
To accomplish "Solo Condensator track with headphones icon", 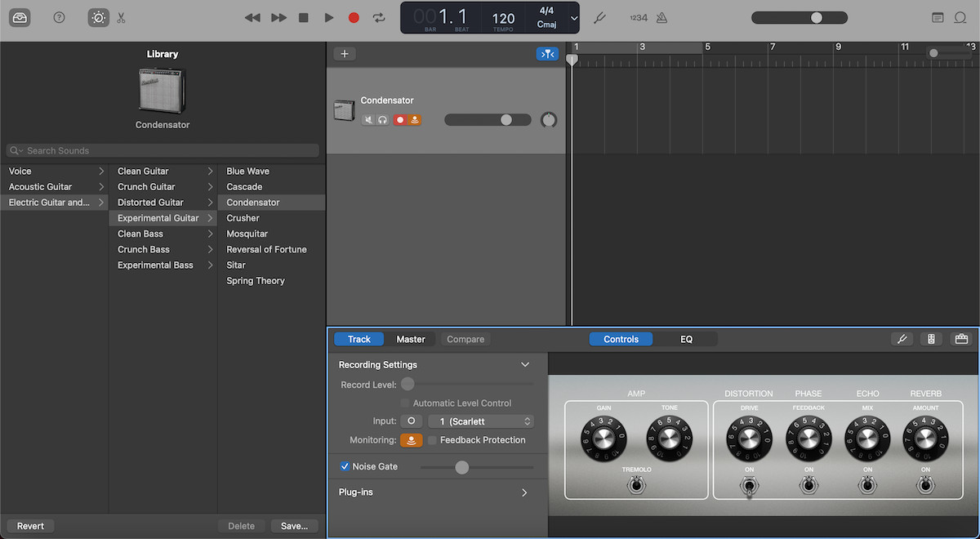I will pyautogui.click(x=382, y=120).
